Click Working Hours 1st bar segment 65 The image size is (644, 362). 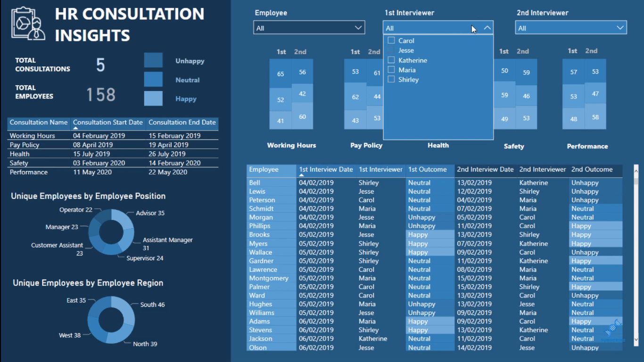pos(281,74)
